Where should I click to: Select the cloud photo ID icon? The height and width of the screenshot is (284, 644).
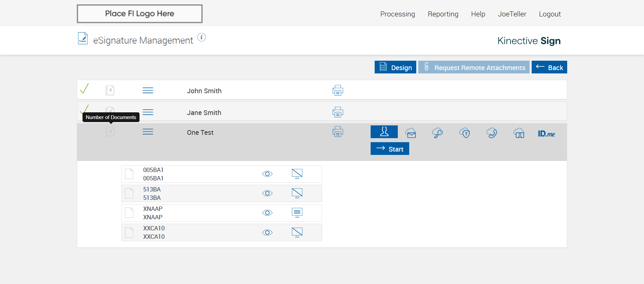pos(519,133)
